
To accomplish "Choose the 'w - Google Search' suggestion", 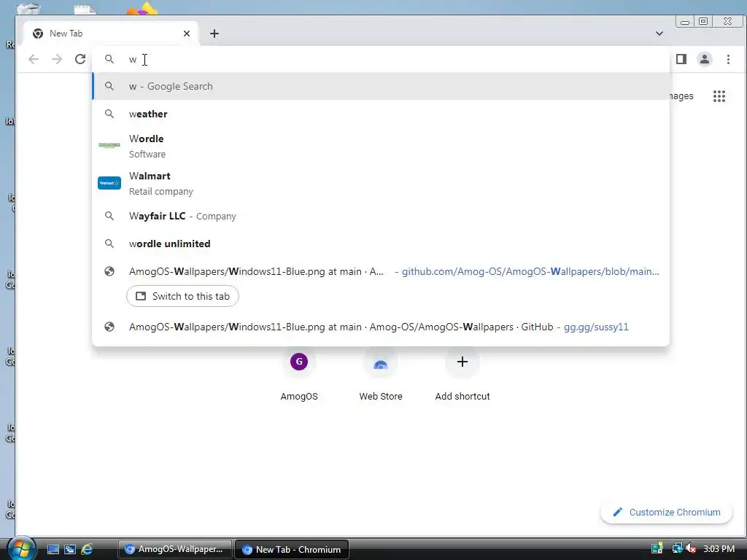I will click(x=381, y=86).
